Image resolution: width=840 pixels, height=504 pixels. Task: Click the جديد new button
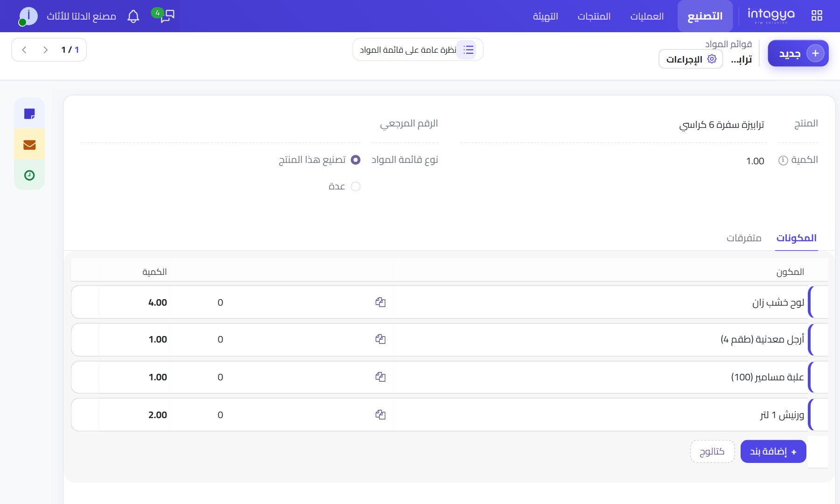[x=798, y=53]
